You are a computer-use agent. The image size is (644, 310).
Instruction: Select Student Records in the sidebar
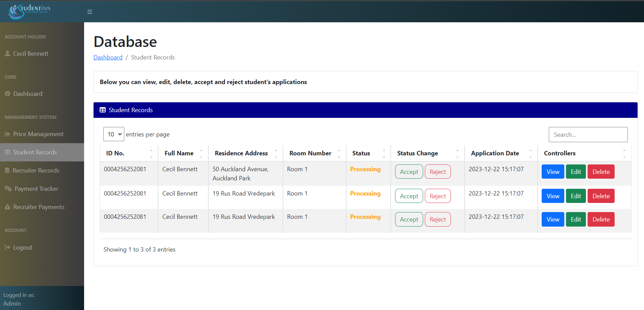click(x=42, y=152)
